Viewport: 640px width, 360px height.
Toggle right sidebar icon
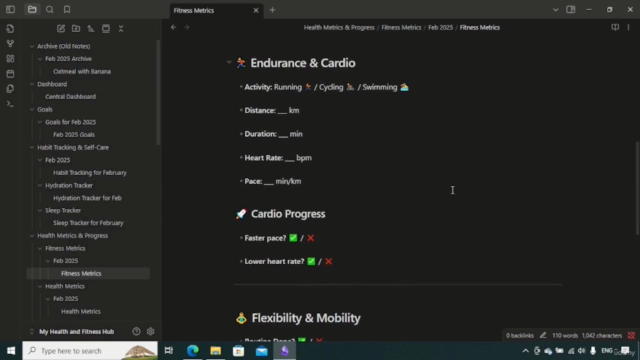[x=571, y=9]
